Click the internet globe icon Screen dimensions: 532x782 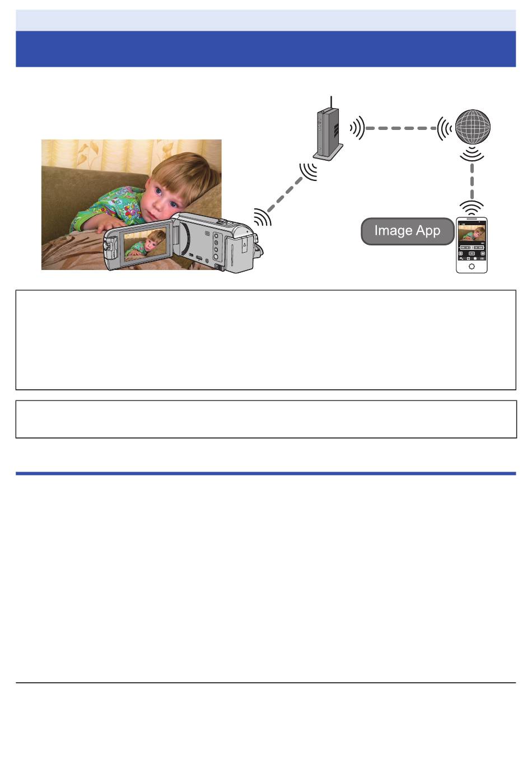[473, 128]
